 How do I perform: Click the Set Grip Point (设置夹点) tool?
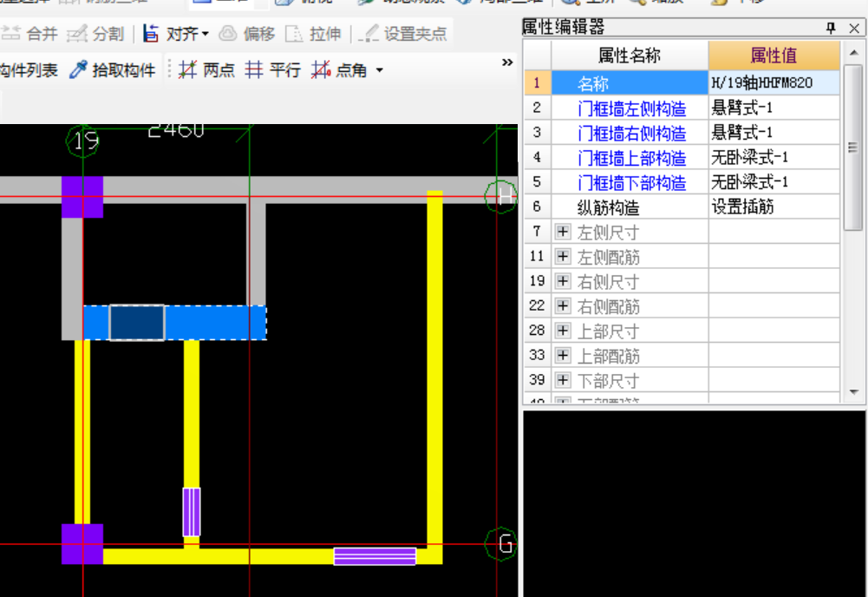click(x=402, y=34)
